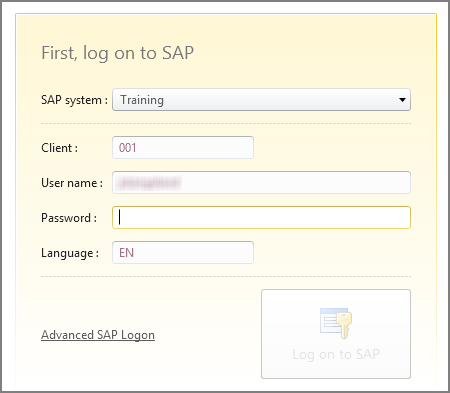Click the 'Language :' label text
The height and width of the screenshot is (393, 450).
coord(70,253)
